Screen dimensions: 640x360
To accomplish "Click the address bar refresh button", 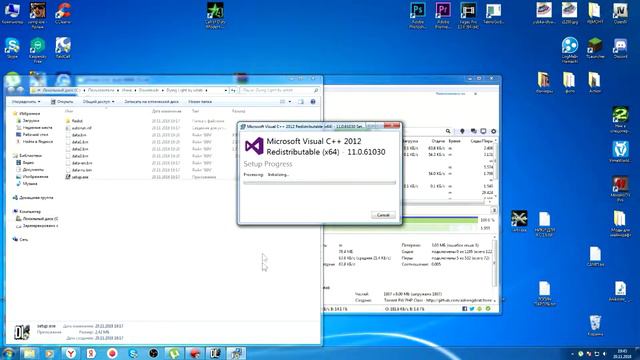I will coord(233,90).
